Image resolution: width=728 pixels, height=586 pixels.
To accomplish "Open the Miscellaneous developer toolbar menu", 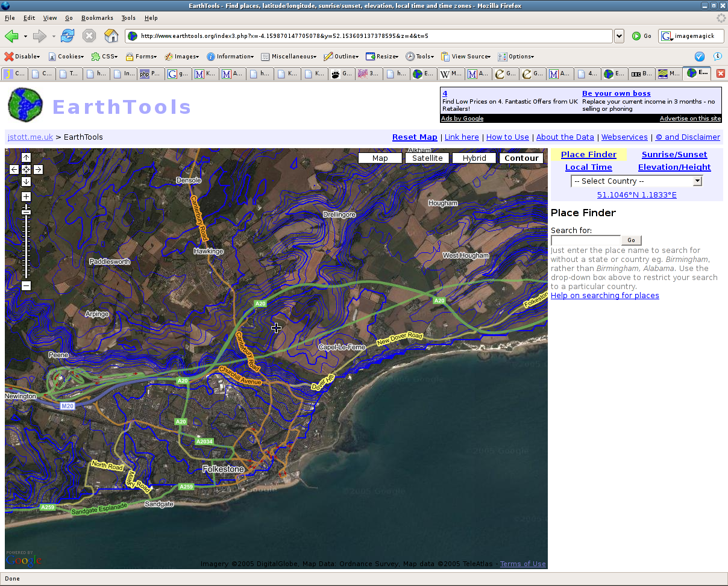I will [290, 57].
